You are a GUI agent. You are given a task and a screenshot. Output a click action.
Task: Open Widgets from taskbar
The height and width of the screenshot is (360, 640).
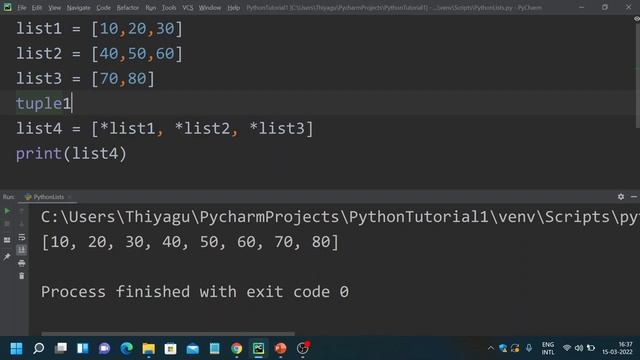pos(82,348)
